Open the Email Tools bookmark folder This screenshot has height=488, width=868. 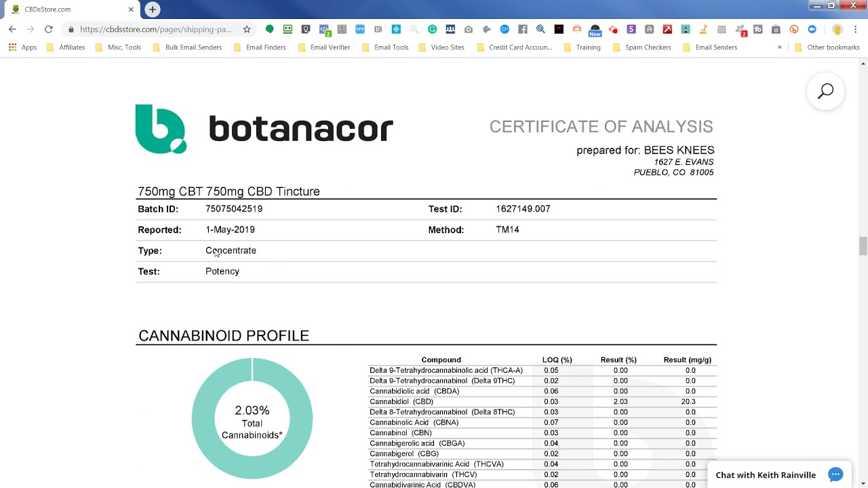(385, 47)
